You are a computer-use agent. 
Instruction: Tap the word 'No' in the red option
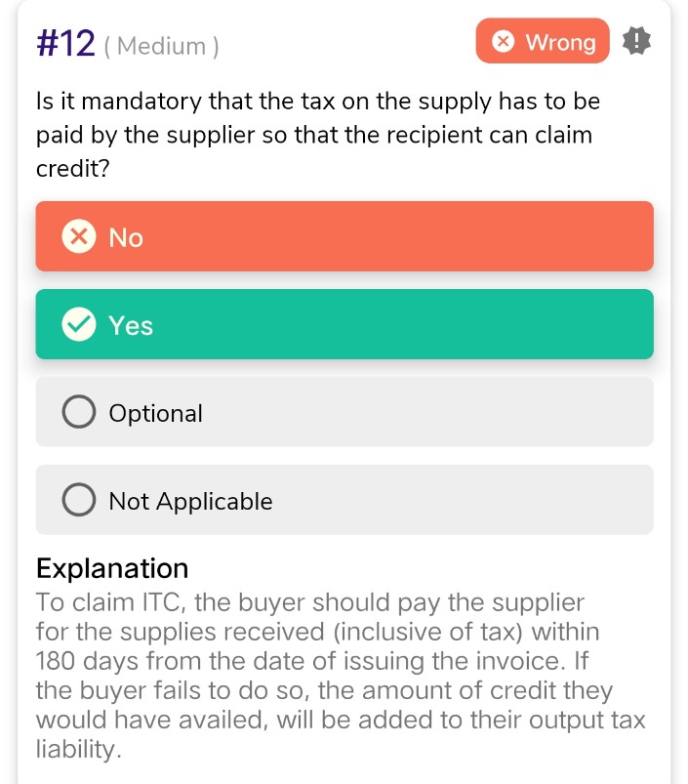tap(126, 237)
